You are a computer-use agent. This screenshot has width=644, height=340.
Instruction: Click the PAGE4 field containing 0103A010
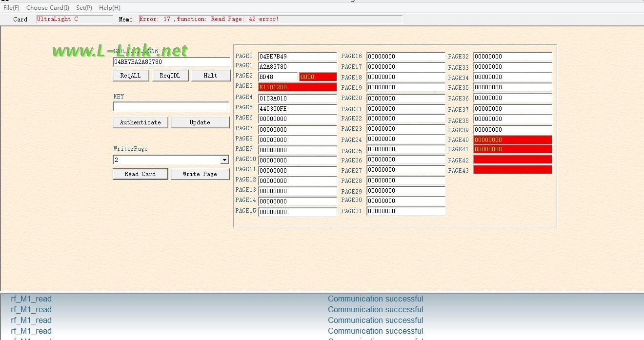pyautogui.click(x=297, y=98)
